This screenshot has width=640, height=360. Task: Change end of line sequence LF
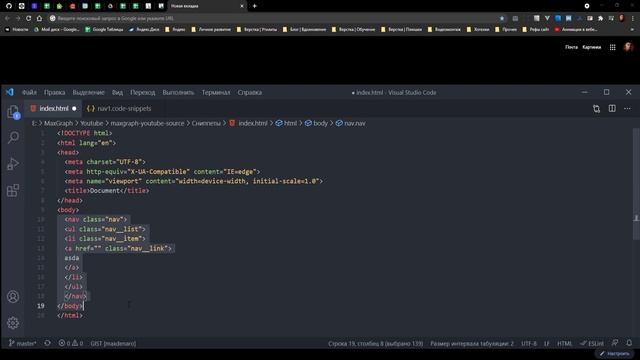547,343
